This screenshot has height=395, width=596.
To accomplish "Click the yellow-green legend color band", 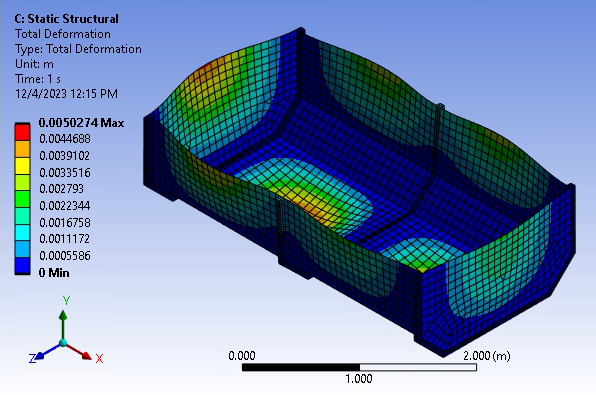I will [22, 182].
